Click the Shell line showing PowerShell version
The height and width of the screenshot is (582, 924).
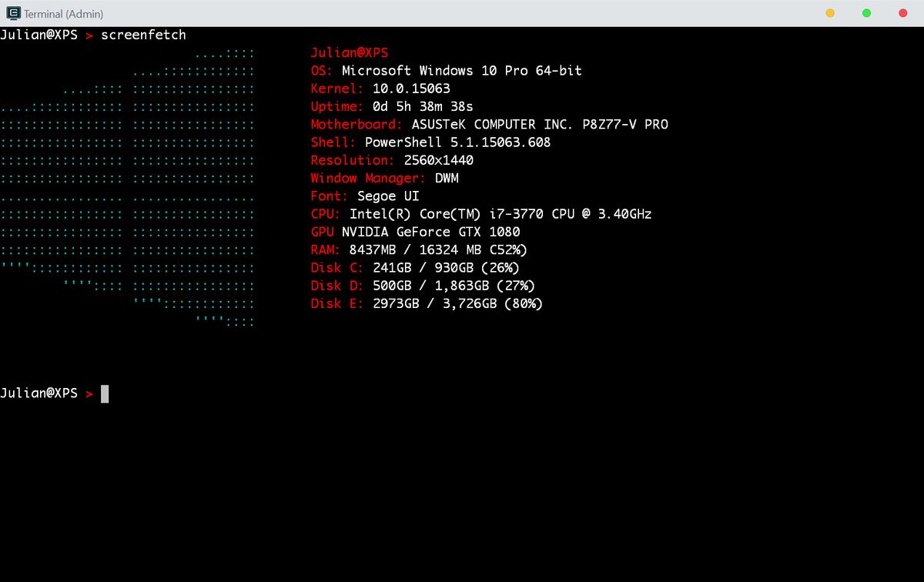point(430,142)
